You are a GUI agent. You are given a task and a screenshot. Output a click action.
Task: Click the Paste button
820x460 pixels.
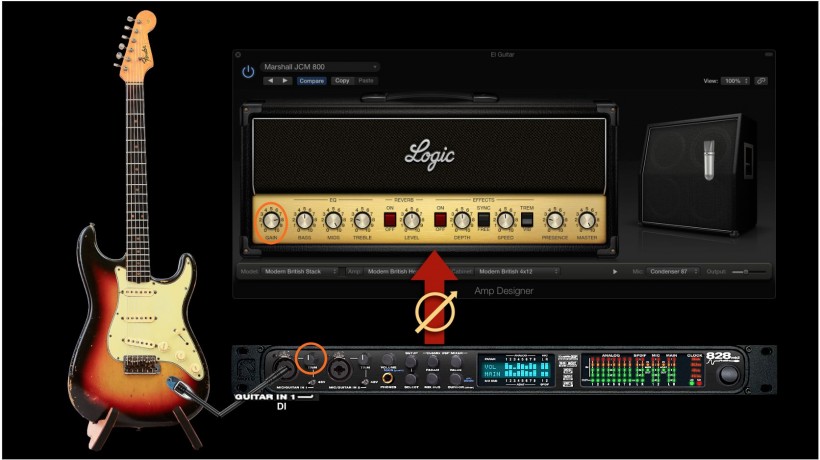click(x=366, y=80)
